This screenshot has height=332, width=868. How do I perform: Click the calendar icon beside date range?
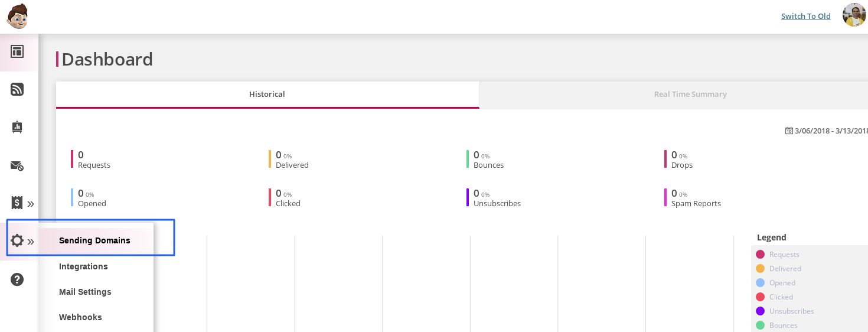tap(789, 131)
